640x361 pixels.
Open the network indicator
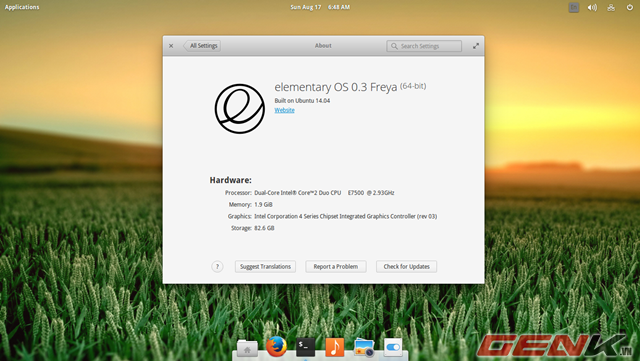[611, 7]
